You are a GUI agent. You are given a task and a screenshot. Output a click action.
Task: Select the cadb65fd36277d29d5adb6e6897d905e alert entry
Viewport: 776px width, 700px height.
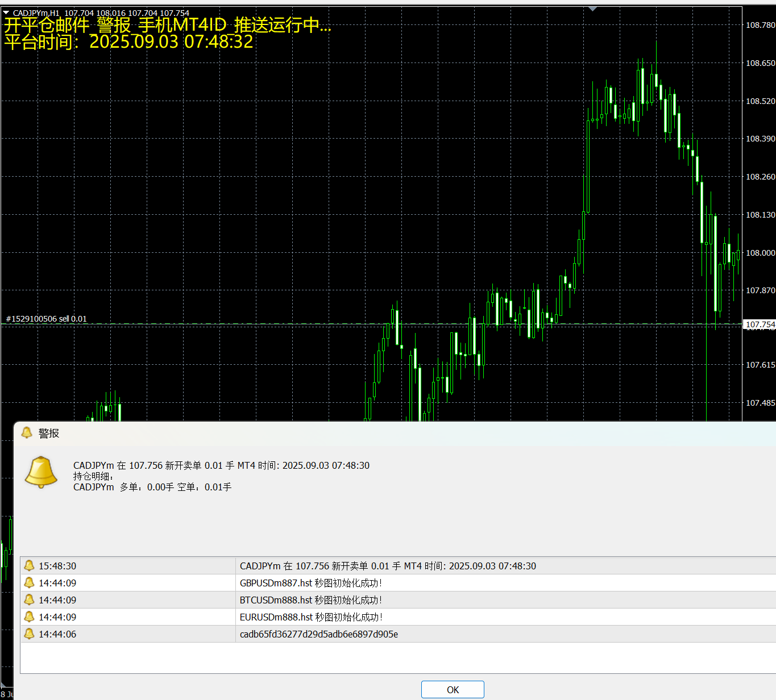[319, 634]
